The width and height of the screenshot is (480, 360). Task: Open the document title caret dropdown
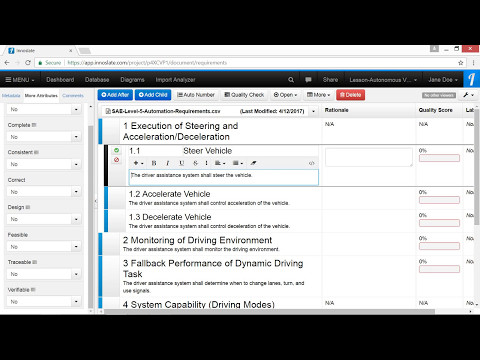[313, 111]
